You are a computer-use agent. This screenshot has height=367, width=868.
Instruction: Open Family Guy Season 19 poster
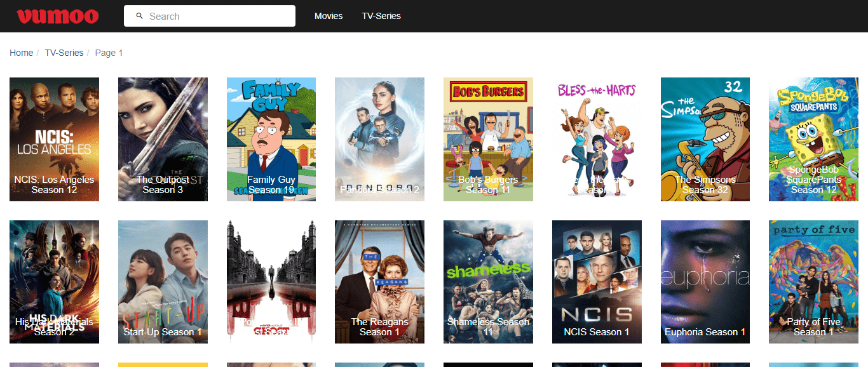271,139
